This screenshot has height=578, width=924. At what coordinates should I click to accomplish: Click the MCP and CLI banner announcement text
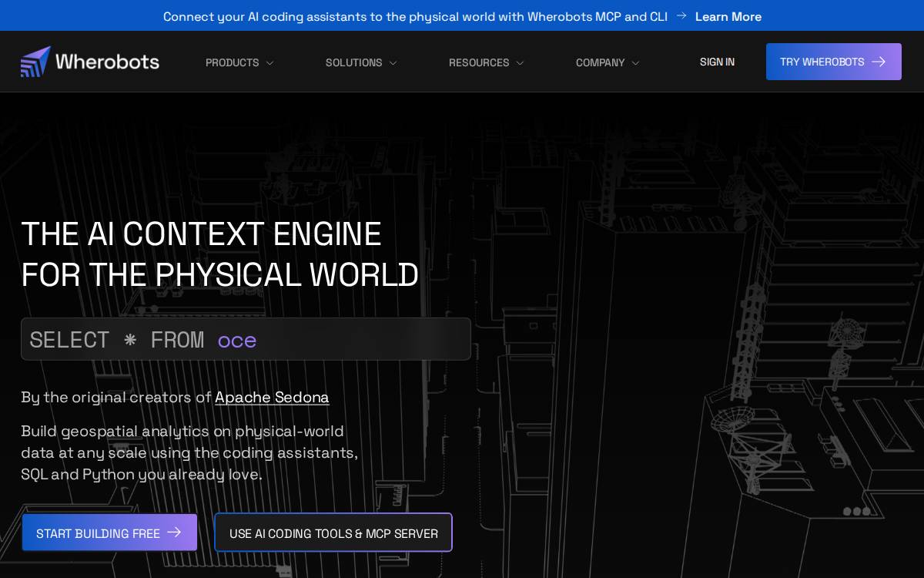(x=415, y=16)
